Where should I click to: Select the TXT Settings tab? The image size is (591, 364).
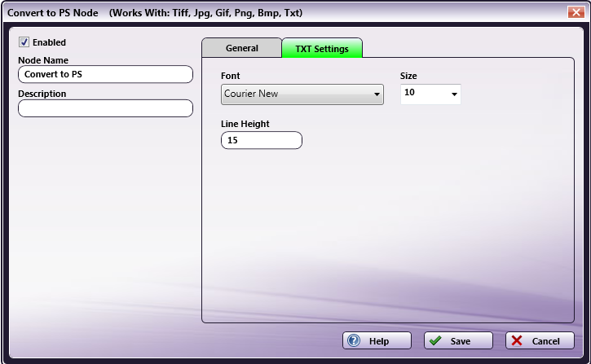tap(322, 49)
